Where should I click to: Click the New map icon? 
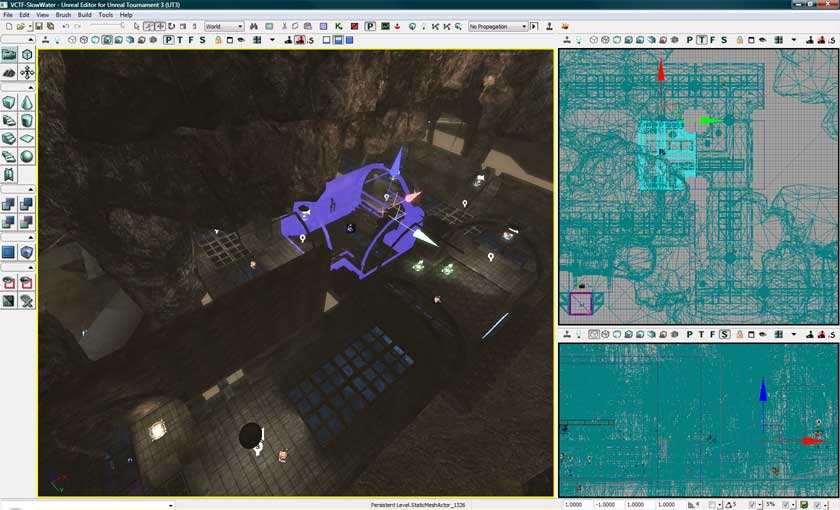click(9, 26)
